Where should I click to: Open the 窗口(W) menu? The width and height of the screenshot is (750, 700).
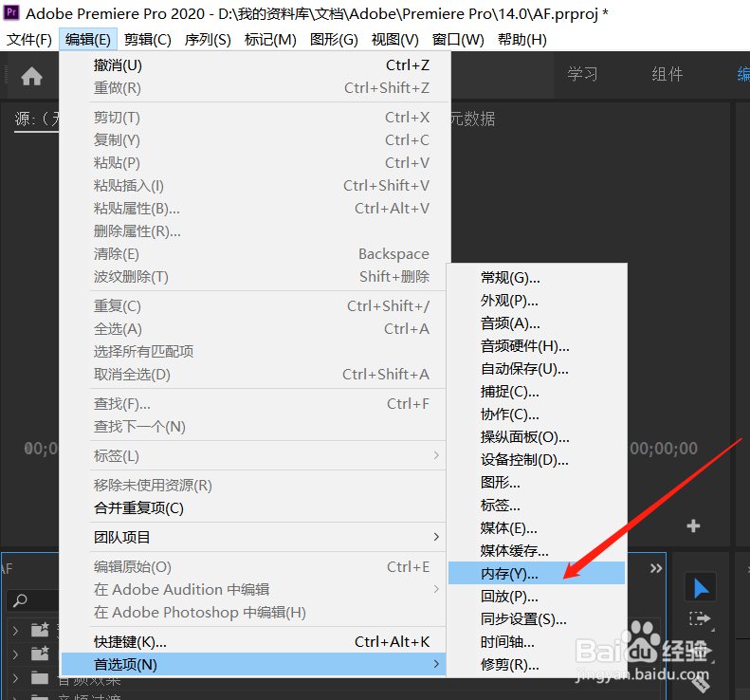[458, 39]
